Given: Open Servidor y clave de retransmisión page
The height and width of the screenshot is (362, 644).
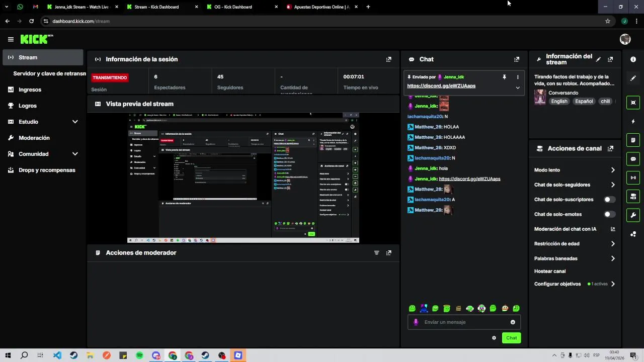Looking at the screenshot, I should [x=49, y=73].
